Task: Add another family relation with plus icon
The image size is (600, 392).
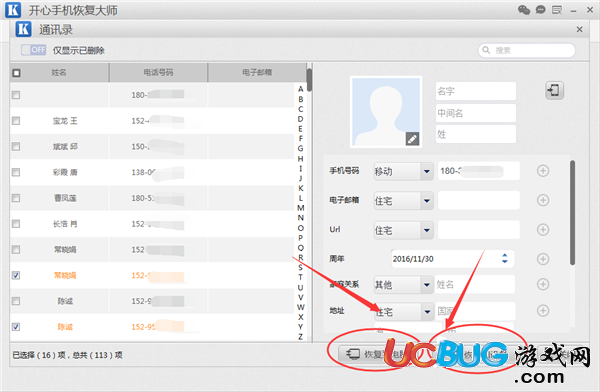Action: [543, 284]
